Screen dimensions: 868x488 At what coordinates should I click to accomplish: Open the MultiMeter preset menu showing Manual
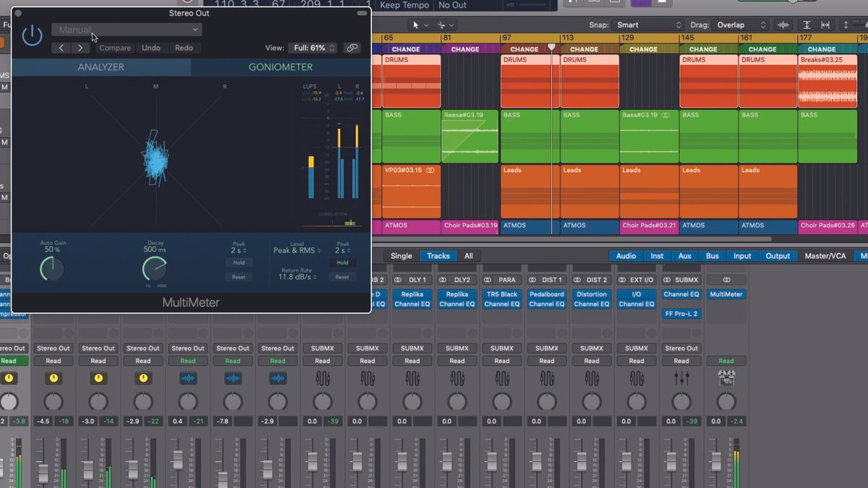(127, 29)
